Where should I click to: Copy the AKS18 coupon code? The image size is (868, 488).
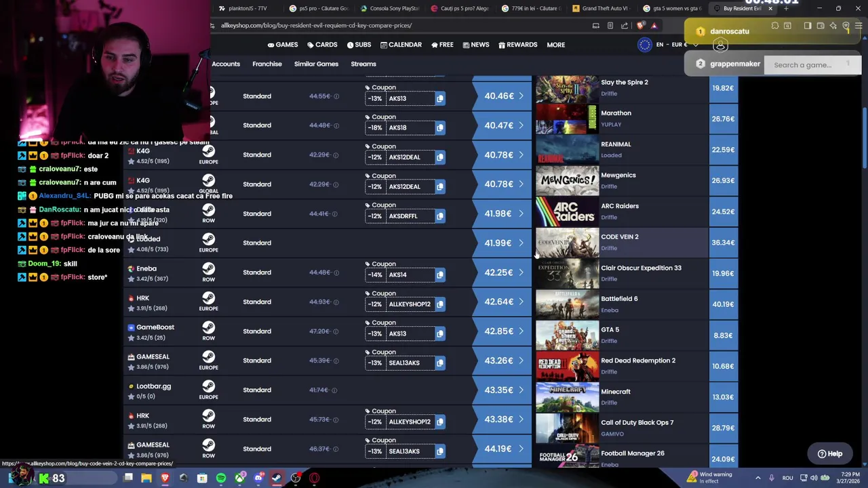click(x=439, y=127)
